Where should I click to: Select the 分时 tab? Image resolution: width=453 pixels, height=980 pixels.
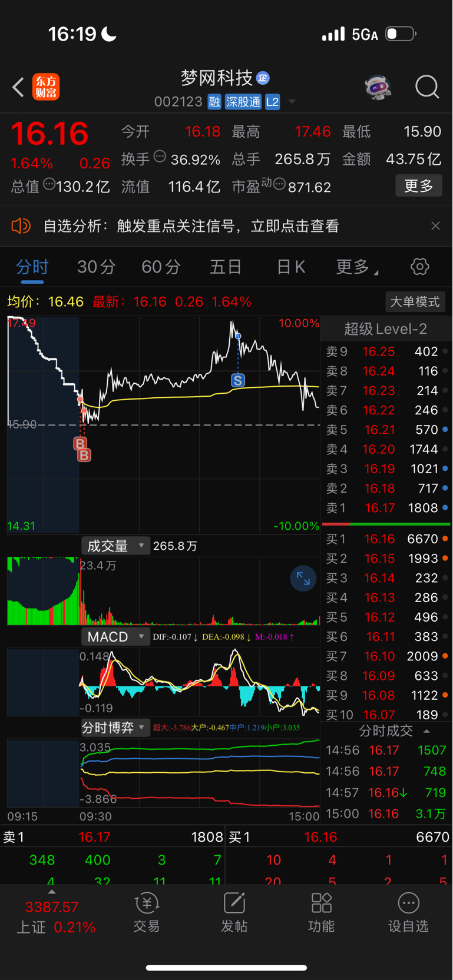(x=32, y=267)
